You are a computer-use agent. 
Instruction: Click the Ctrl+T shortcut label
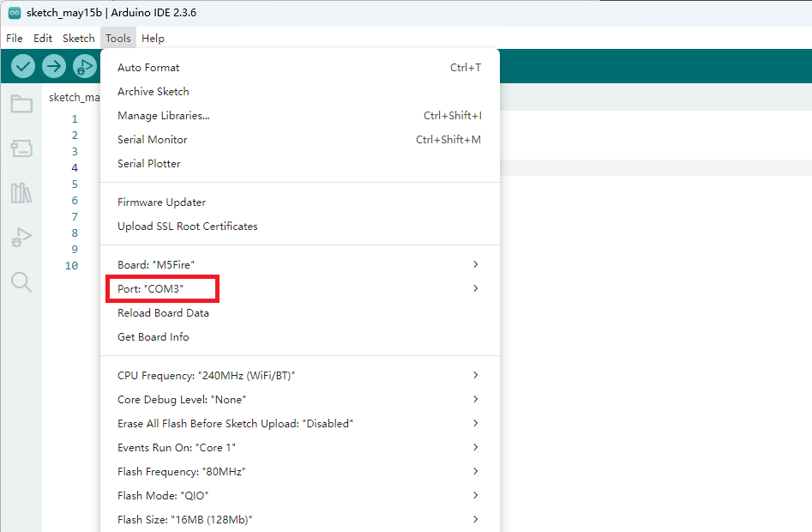pos(466,68)
